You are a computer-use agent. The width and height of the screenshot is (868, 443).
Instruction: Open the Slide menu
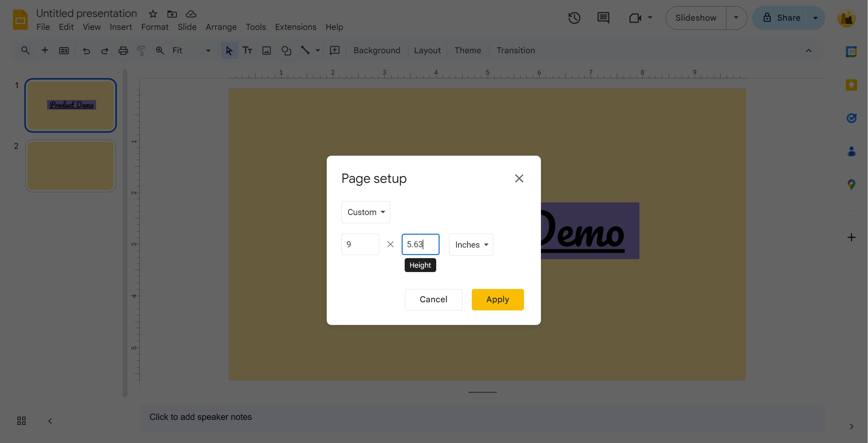pyautogui.click(x=187, y=27)
